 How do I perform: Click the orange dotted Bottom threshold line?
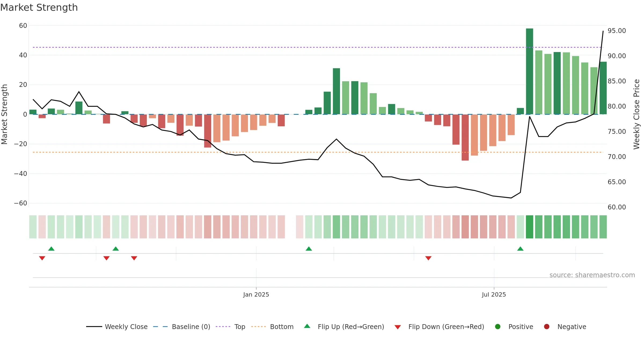(318, 152)
